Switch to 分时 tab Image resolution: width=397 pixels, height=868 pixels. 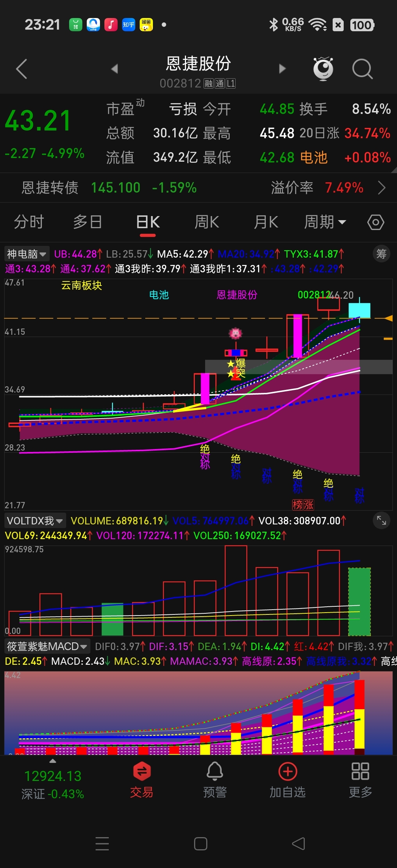point(29,222)
